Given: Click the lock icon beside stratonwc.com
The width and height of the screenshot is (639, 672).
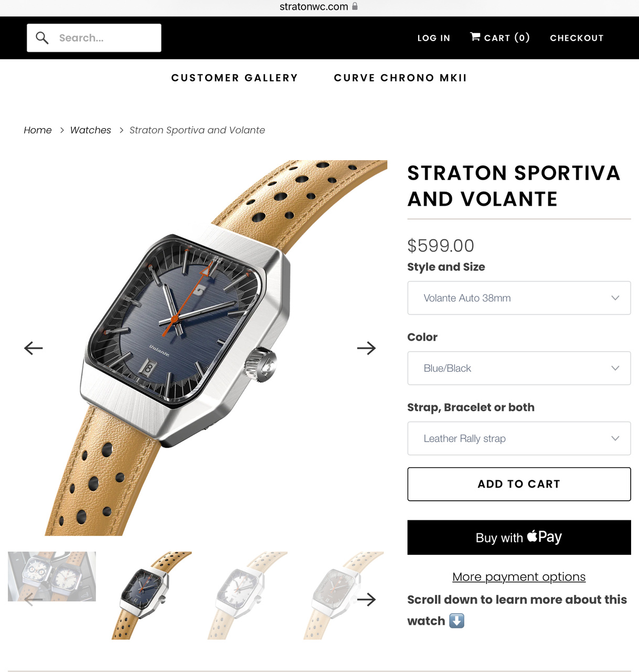Looking at the screenshot, I should [355, 6].
